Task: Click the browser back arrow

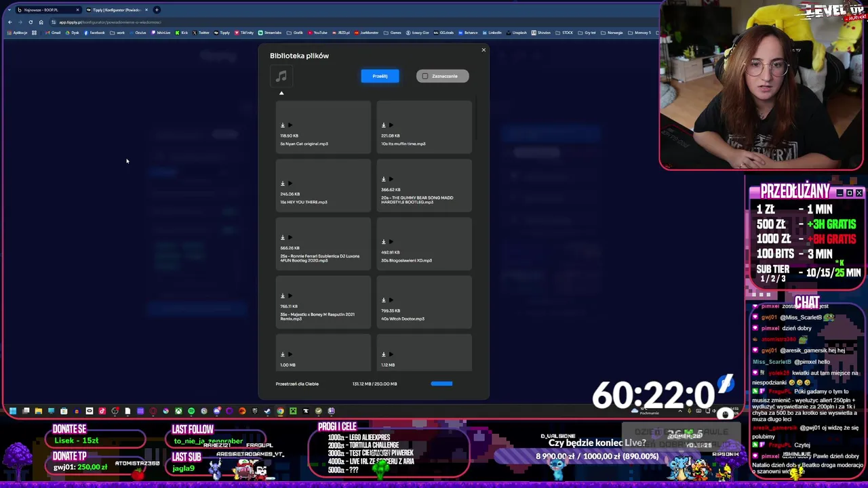Action: point(10,22)
